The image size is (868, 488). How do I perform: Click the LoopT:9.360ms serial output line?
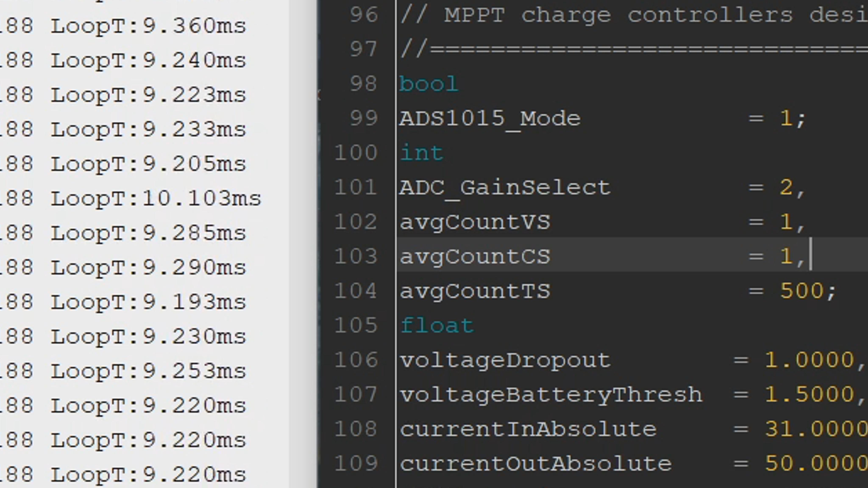coord(148,26)
